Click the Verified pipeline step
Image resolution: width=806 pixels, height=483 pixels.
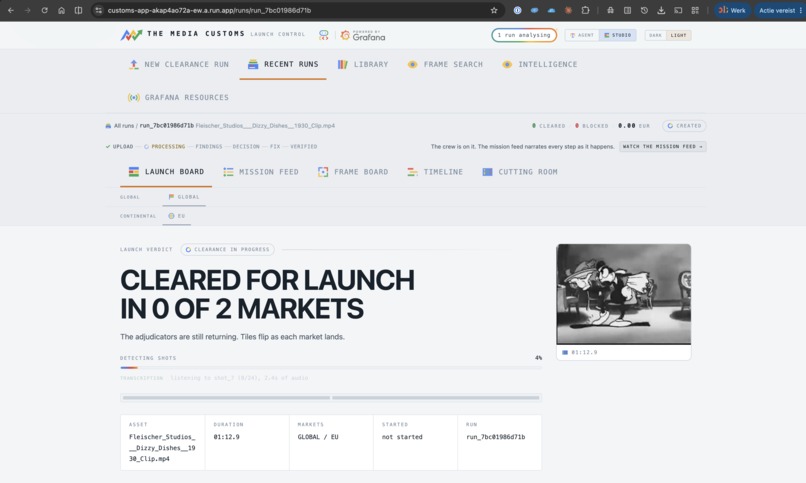(303, 146)
